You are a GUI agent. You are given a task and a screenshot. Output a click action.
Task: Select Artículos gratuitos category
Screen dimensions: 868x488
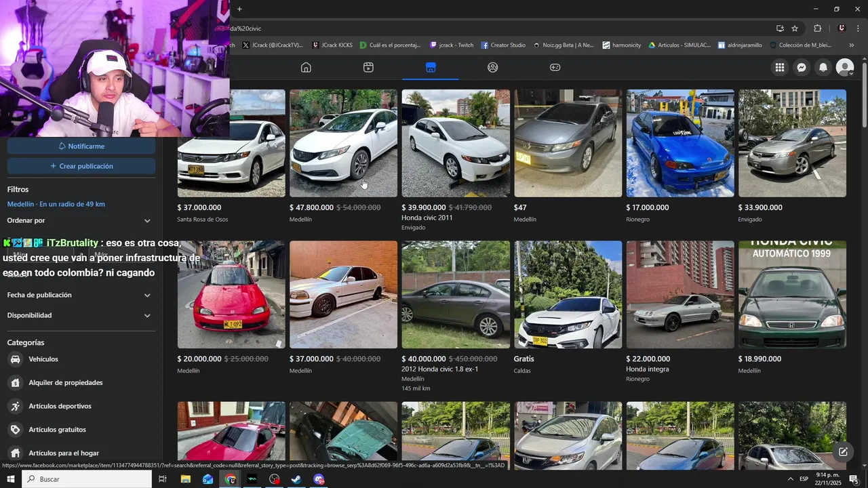(81, 430)
